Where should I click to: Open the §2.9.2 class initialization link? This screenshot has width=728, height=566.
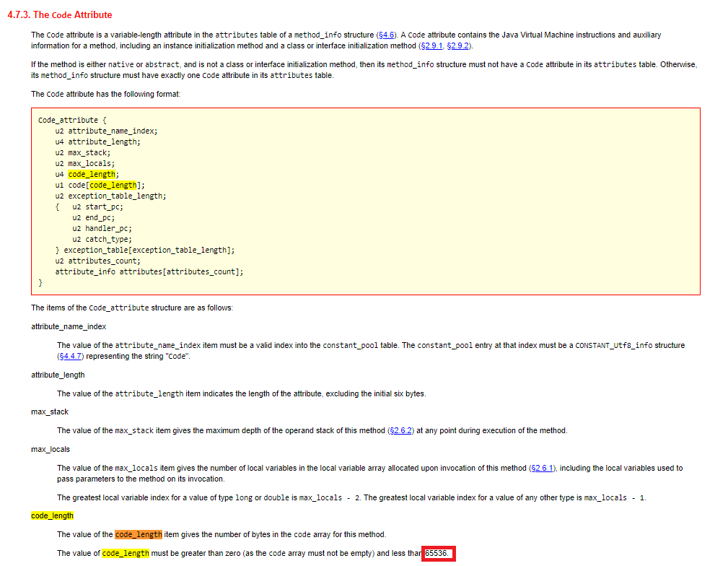point(460,45)
